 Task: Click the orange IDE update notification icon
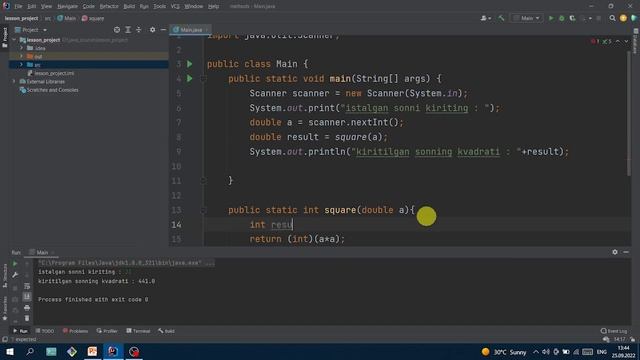point(623,18)
